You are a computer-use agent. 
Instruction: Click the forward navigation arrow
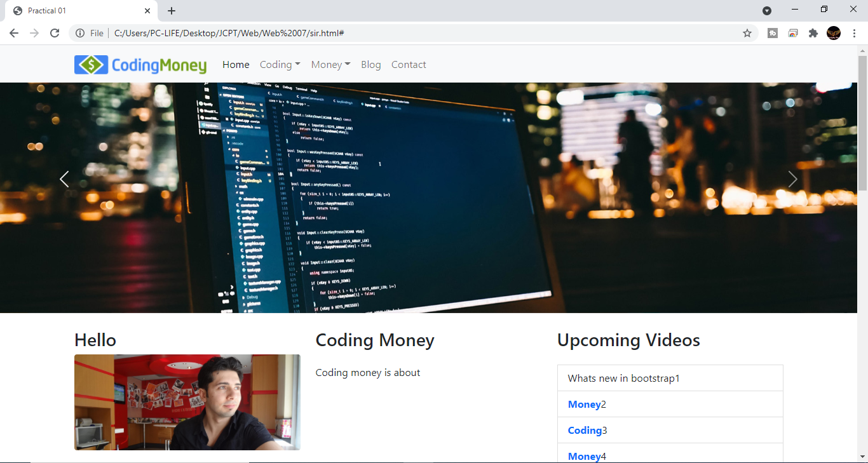tap(34, 32)
